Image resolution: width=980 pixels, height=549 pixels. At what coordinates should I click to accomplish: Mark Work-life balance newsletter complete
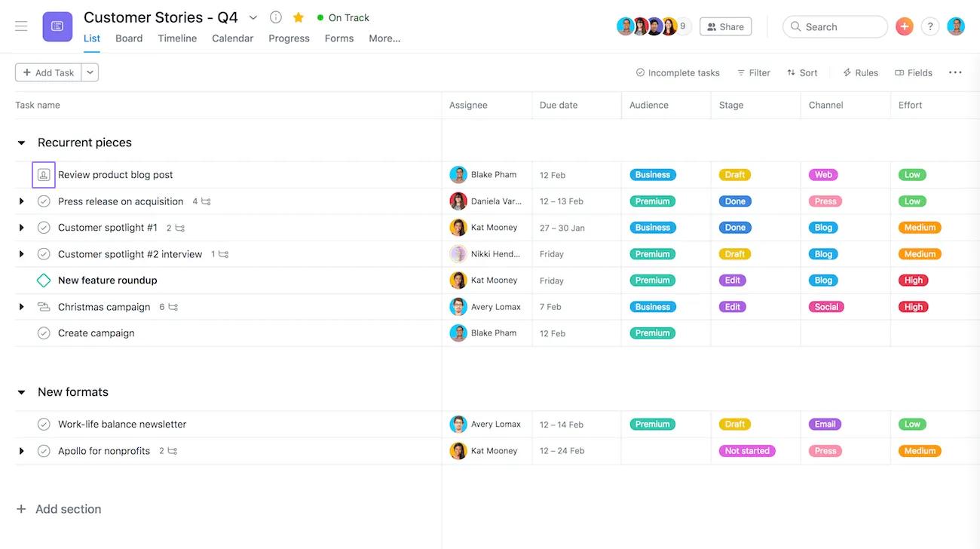(44, 425)
